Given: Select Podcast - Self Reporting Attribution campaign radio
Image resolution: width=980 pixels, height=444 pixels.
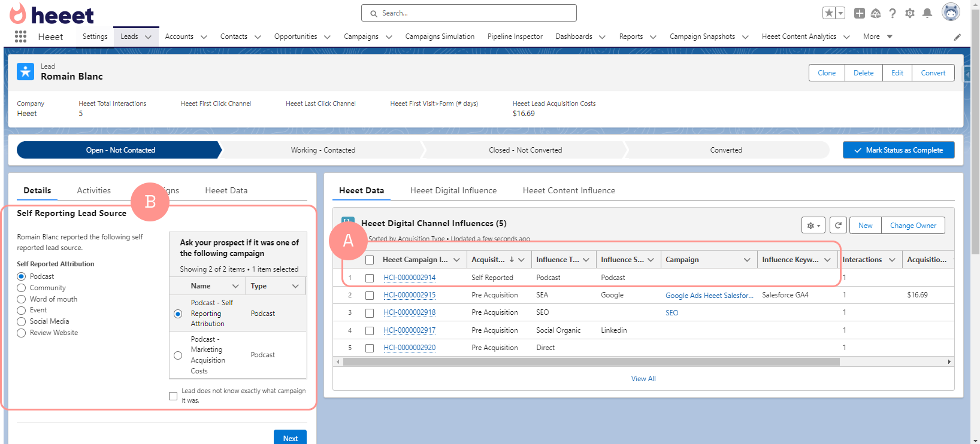Looking at the screenshot, I should (x=178, y=314).
